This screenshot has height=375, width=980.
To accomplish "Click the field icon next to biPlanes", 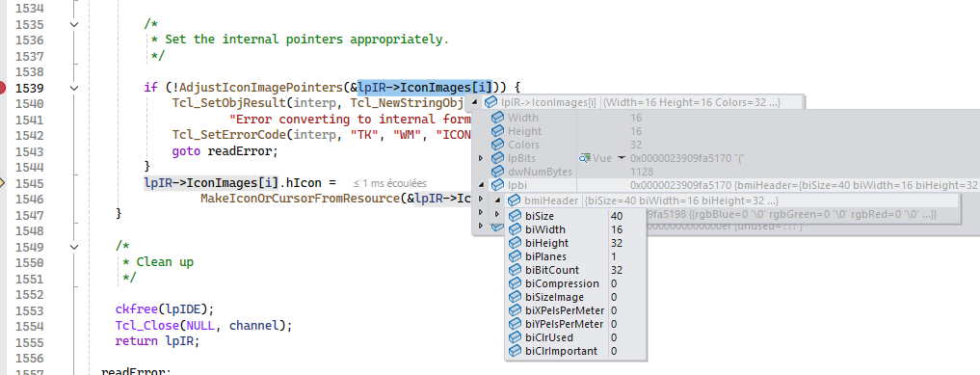I will click(515, 256).
